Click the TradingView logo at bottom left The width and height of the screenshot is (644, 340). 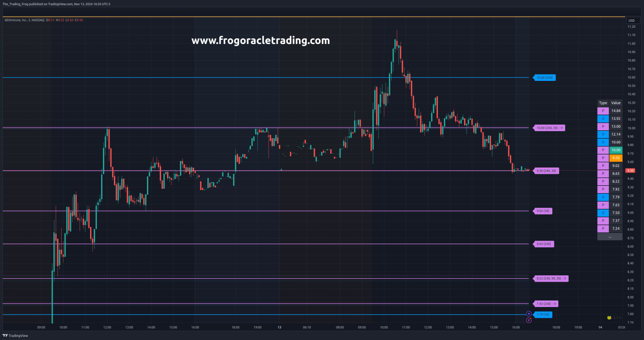pos(15,336)
